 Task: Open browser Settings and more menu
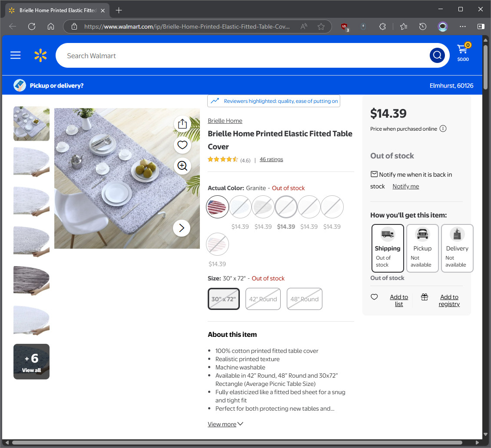462,26
